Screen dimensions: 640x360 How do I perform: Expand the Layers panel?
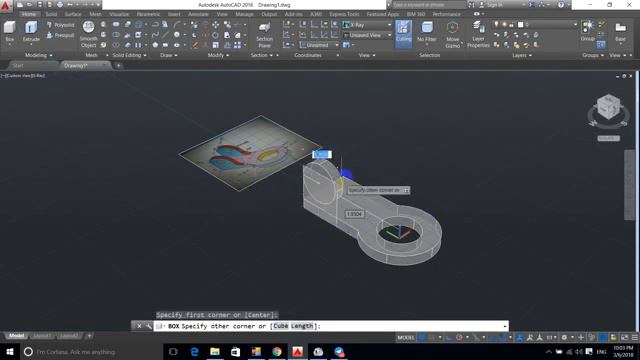point(522,55)
